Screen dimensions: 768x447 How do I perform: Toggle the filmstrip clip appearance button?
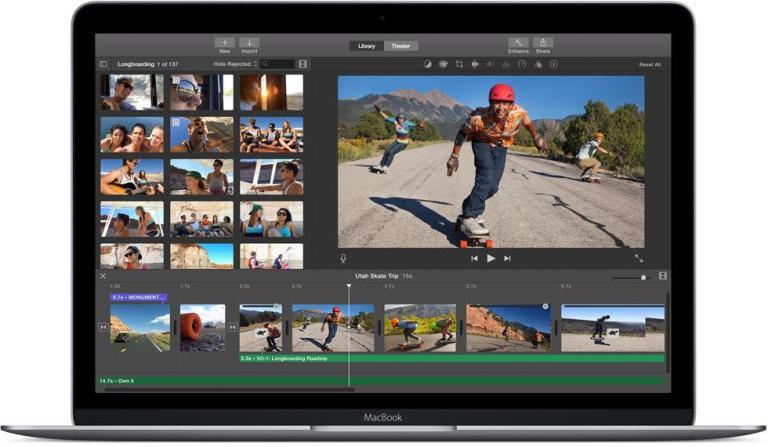303,64
